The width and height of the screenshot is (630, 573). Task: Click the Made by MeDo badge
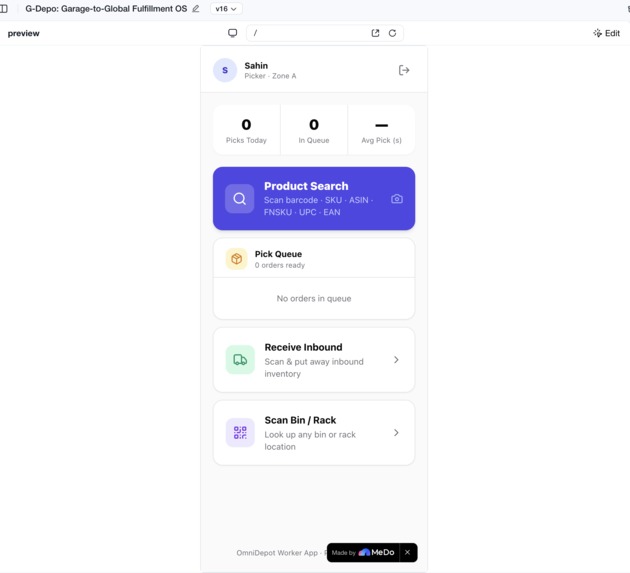363,553
